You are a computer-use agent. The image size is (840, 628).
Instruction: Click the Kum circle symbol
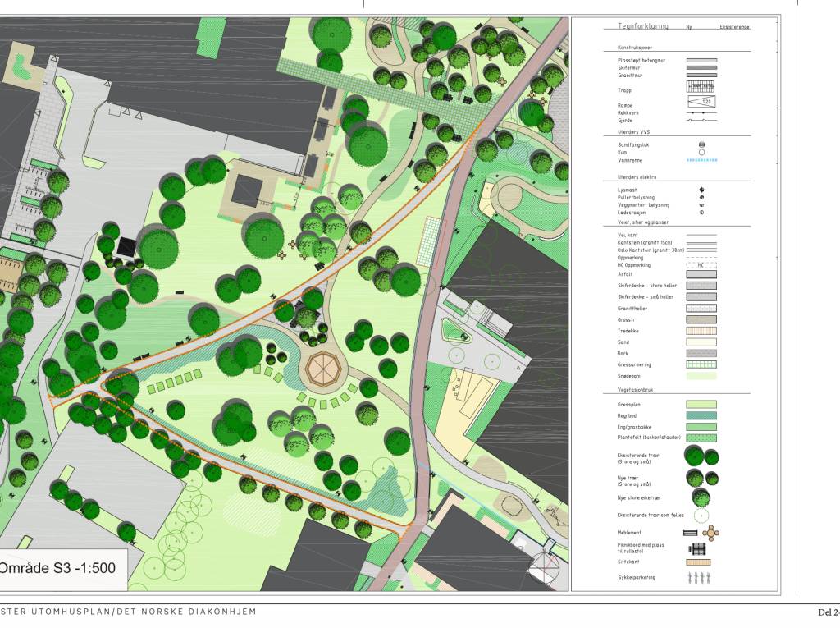coord(701,152)
